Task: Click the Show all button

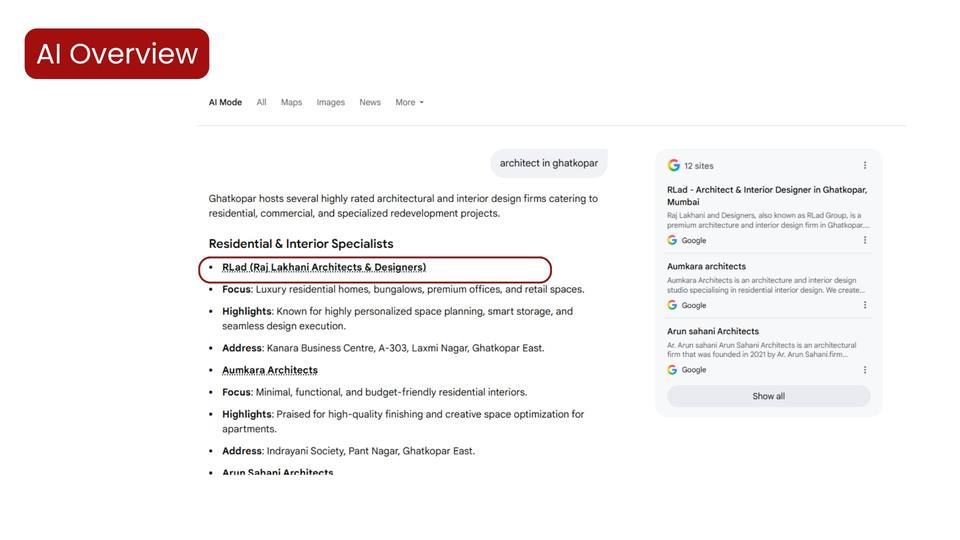Action: pyautogui.click(x=768, y=396)
